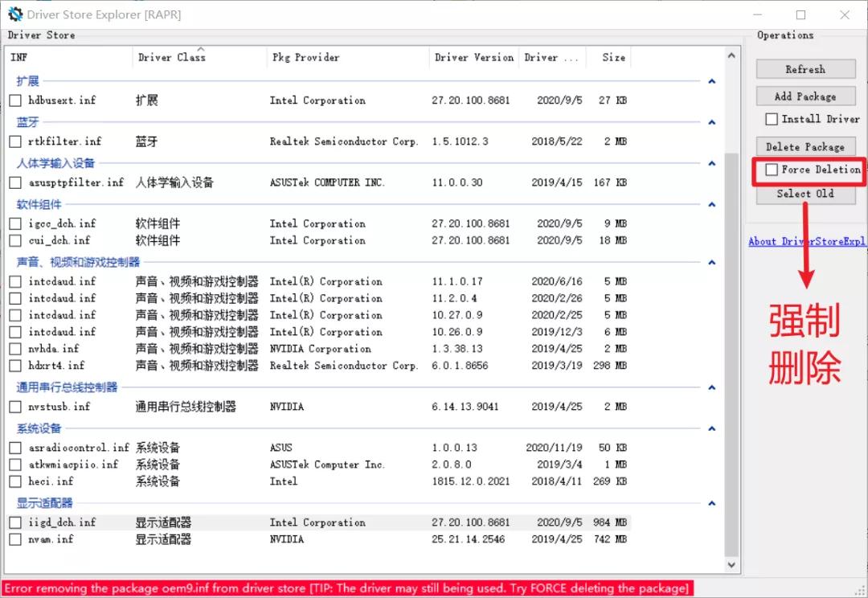This screenshot has height=598, width=868.
Task: Click the Driver Store Explorer title bar icon
Action: coord(14,14)
